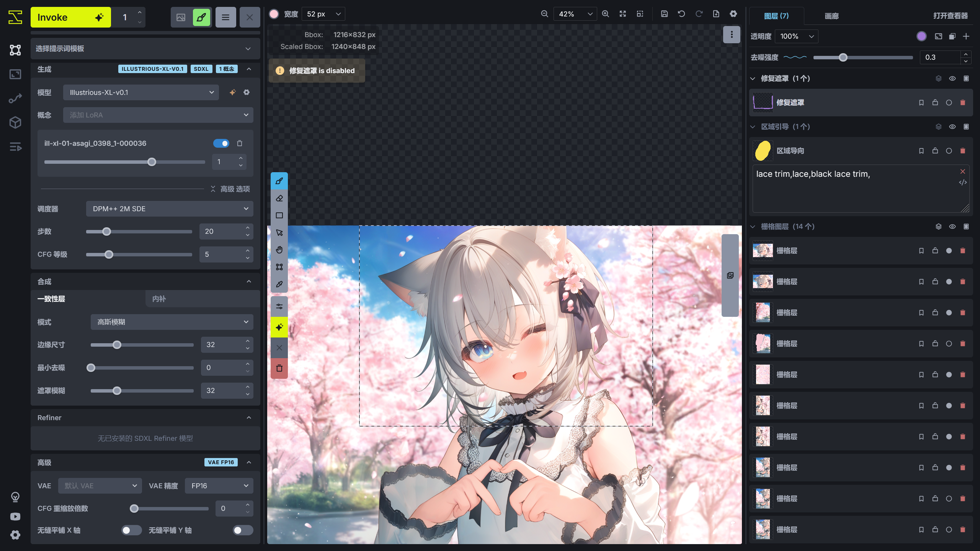
Task: Open the 调度器 DPM++ 2M SDE dropdown
Action: point(170,209)
